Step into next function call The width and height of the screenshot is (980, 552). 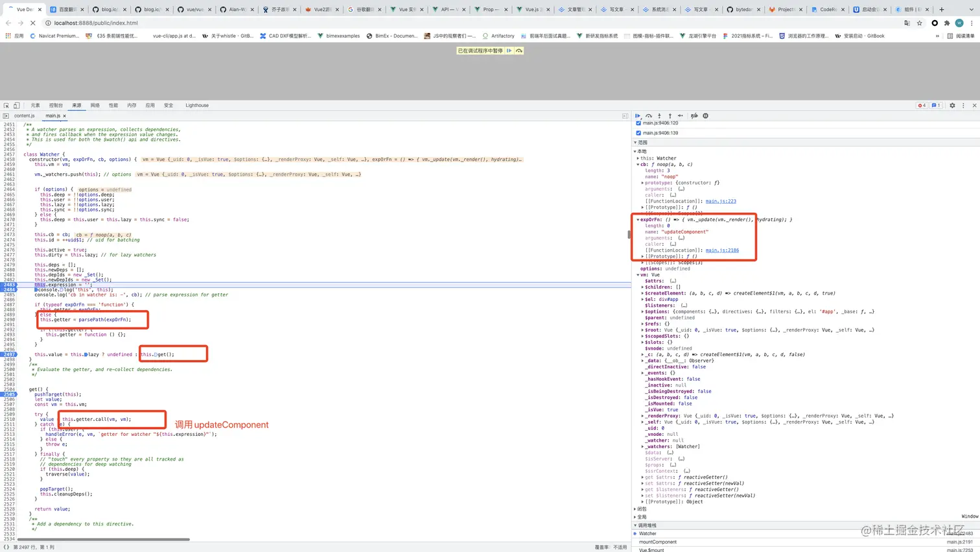(x=659, y=116)
